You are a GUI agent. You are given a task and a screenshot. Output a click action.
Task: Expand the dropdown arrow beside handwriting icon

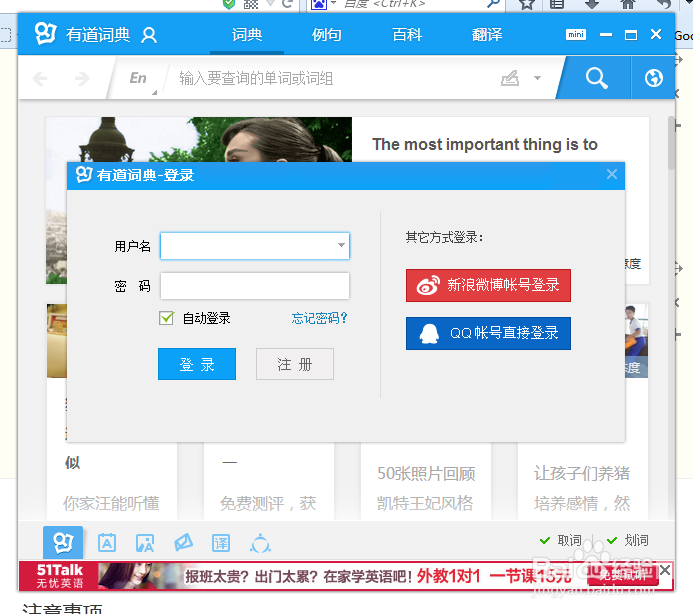coord(537,78)
